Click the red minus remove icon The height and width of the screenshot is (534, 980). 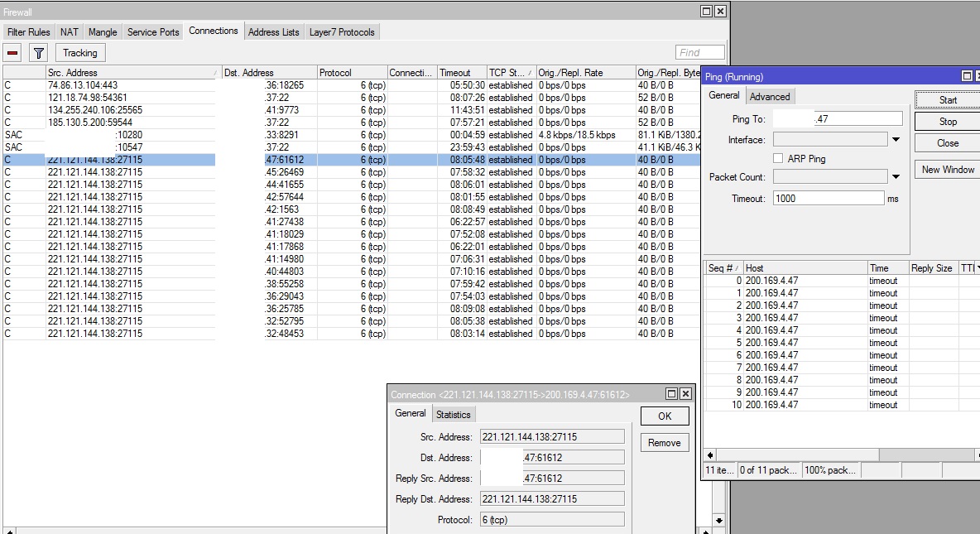tap(12, 53)
